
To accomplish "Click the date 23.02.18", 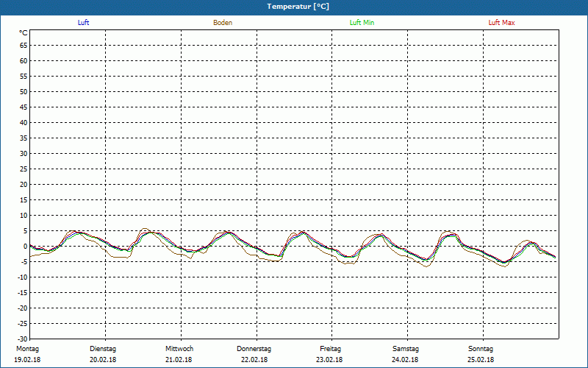I will [329, 360].
